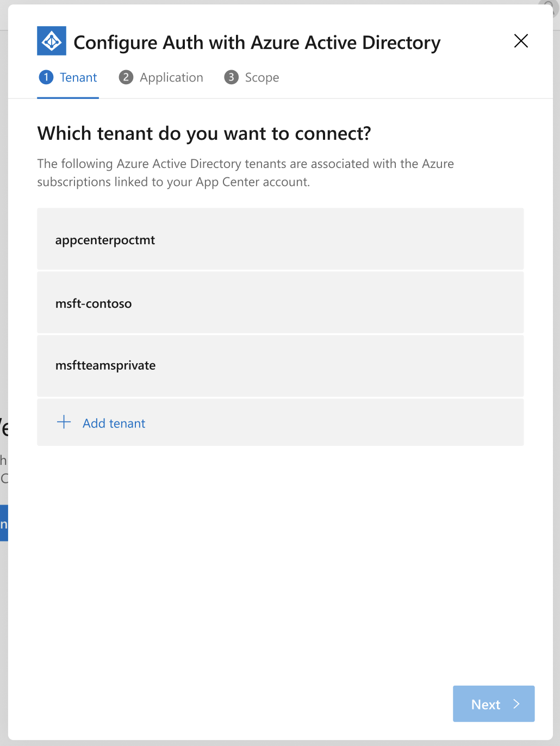Click the step 3 numbered circle
The width and height of the screenshot is (560, 746).
pos(231,77)
